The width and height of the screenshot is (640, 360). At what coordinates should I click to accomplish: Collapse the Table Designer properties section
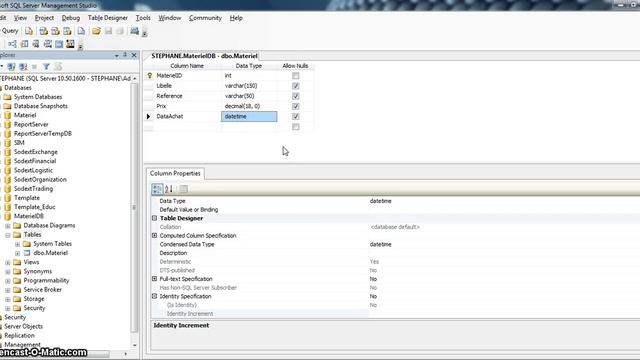[x=154, y=218]
